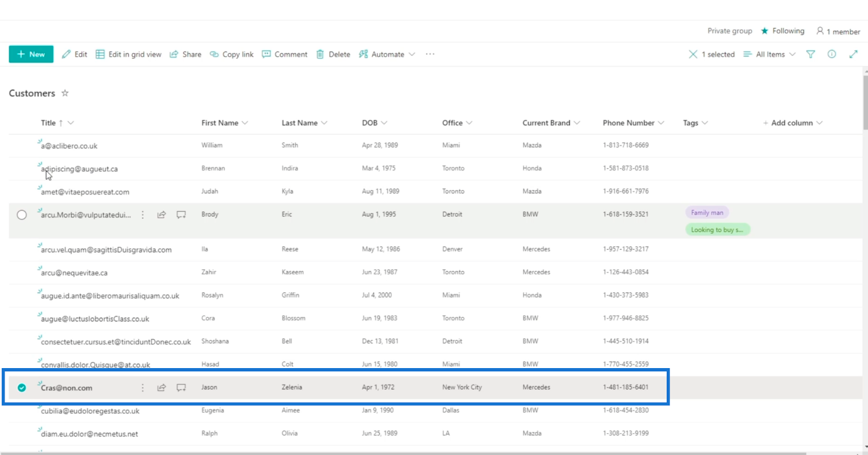This screenshot has width=868, height=455.
Task: Select the arcu.Morbi row circle checkbox
Action: pyautogui.click(x=22, y=215)
